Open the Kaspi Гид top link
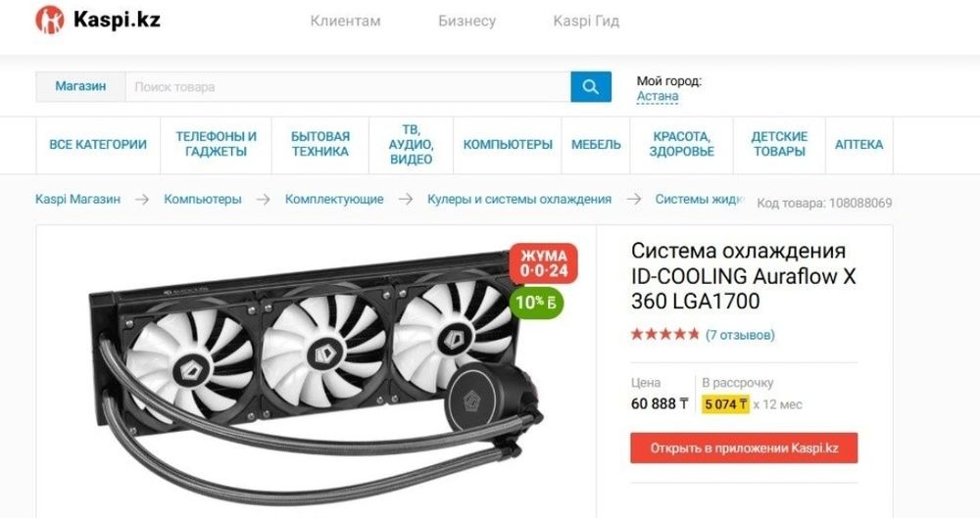Viewport: 980px width, 518px height. 586,21
